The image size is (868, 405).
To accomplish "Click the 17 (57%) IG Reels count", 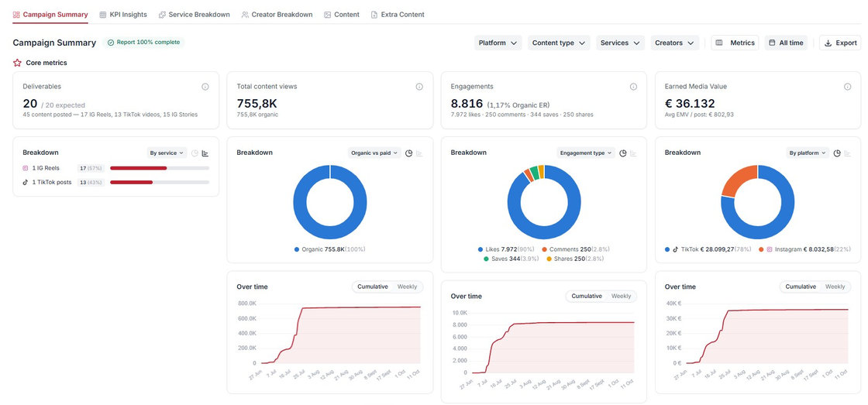I will (x=91, y=167).
